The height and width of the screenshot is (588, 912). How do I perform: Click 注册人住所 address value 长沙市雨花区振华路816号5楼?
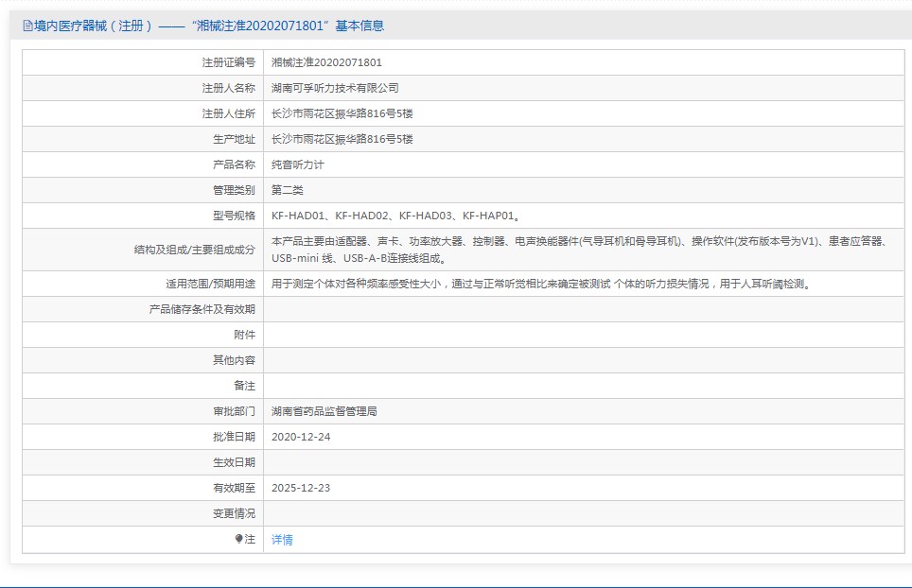[342, 113]
